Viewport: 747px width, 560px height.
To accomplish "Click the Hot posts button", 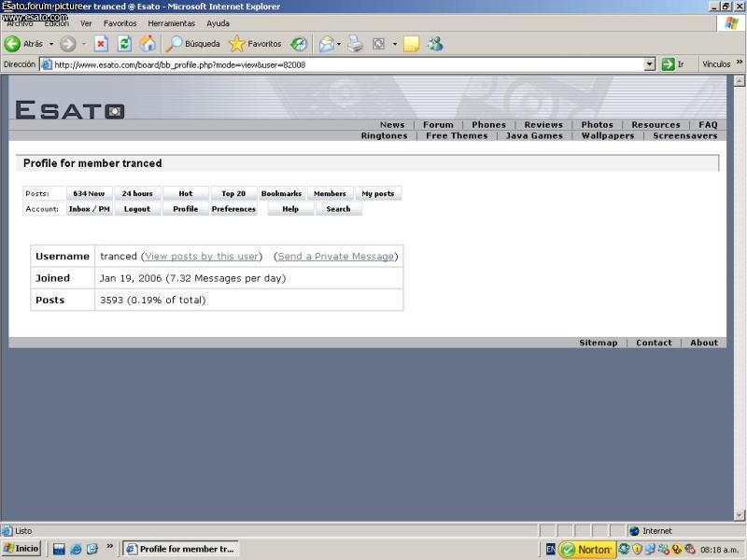I will pyautogui.click(x=185, y=194).
